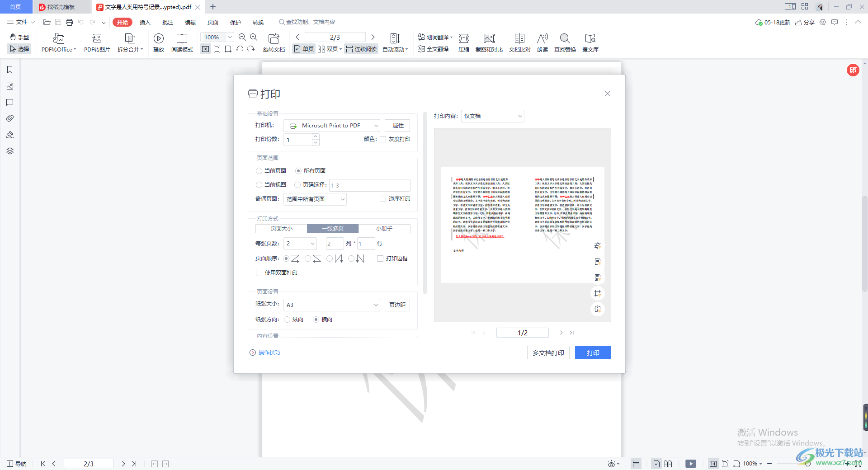Open full text translation
The width and height of the screenshot is (868, 470).
click(433, 49)
